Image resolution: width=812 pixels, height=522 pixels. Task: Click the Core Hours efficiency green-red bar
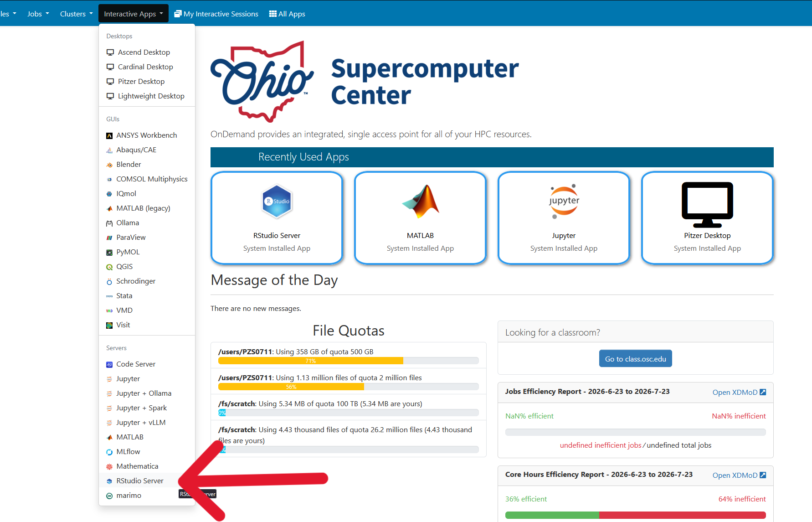click(x=636, y=515)
